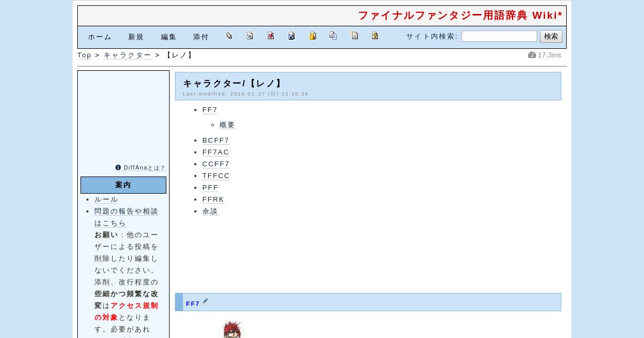Click the blue FF7 section heading link
The image size is (644, 338).
193,304
